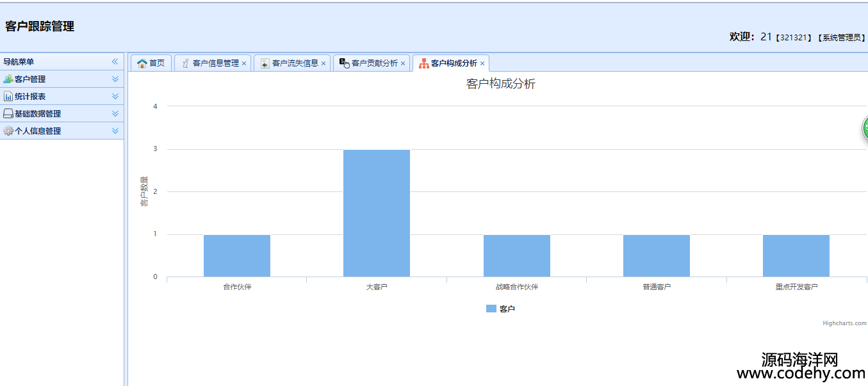Open the Highcharts.com credit link

click(x=844, y=323)
